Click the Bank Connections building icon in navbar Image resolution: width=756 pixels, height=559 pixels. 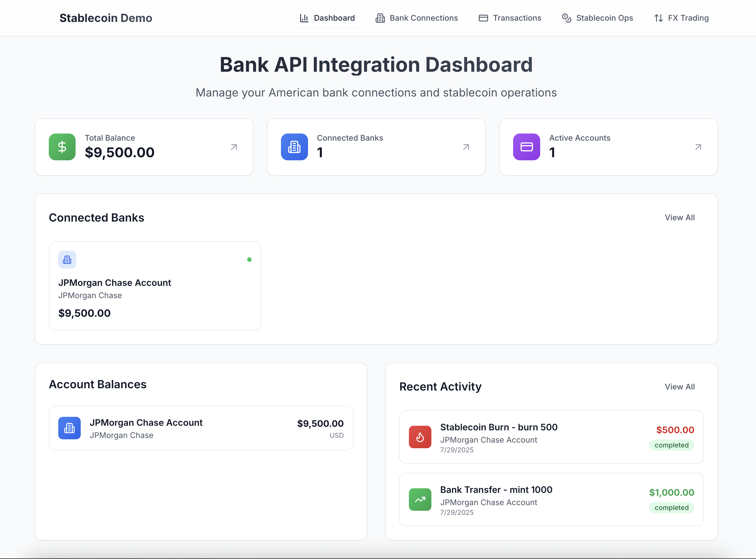point(380,18)
